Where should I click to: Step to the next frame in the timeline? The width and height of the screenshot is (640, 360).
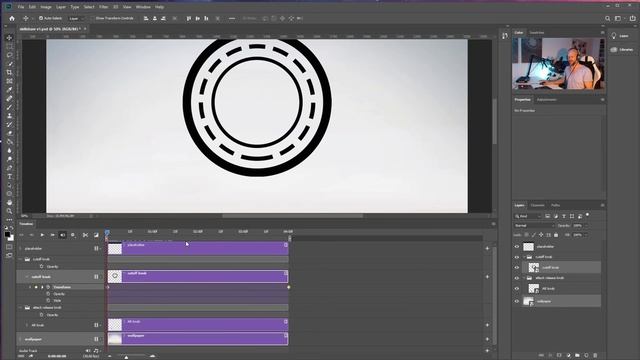coord(52,235)
